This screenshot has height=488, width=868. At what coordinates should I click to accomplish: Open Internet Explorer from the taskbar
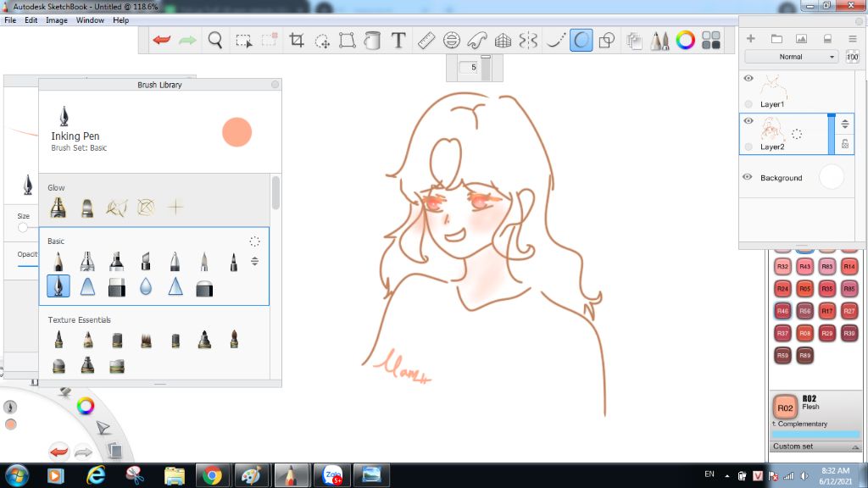pos(96,475)
